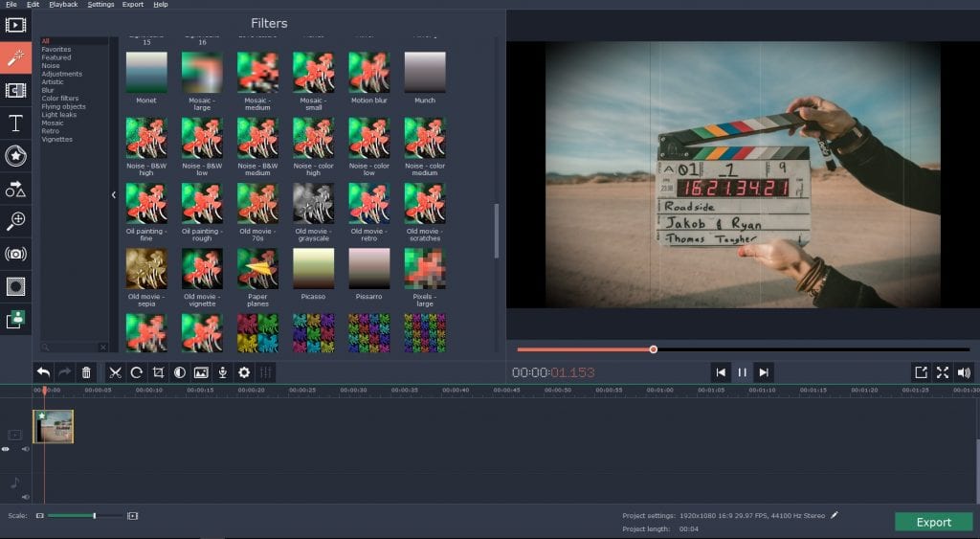Click the filter search input field
The image size is (980, 539).
click(72, 347)
